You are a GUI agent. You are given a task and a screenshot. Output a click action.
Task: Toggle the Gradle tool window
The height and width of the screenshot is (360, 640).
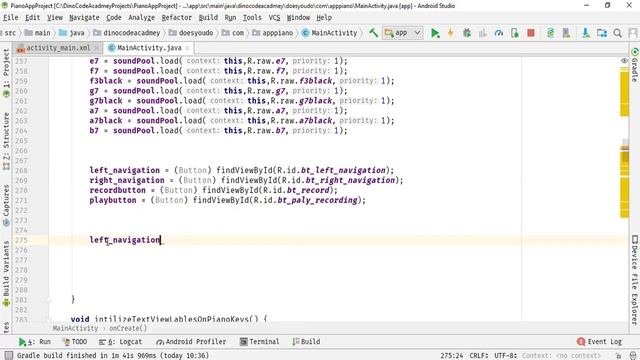[635, 65]
